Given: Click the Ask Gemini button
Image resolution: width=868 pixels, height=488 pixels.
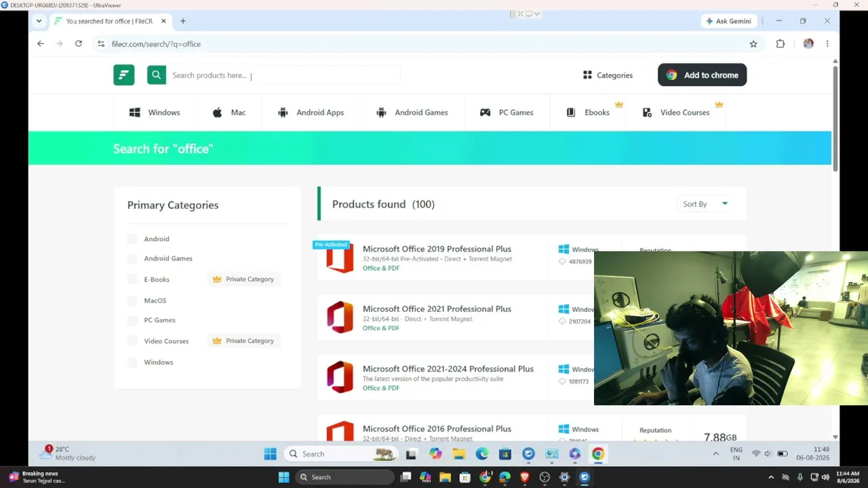Looking at the screenshot, I should pos(728,21).
